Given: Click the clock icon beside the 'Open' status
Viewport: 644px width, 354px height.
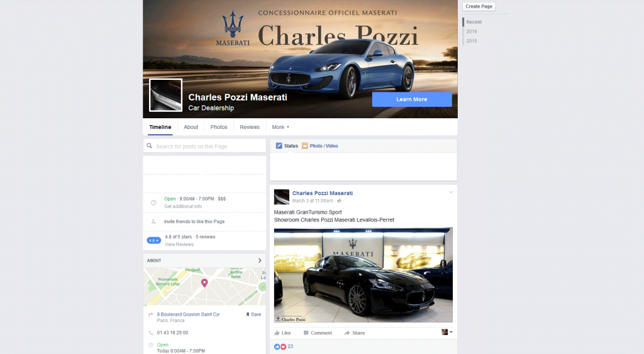Looking at the screenshot, I should pyautogui.click(x=151, y=345).
